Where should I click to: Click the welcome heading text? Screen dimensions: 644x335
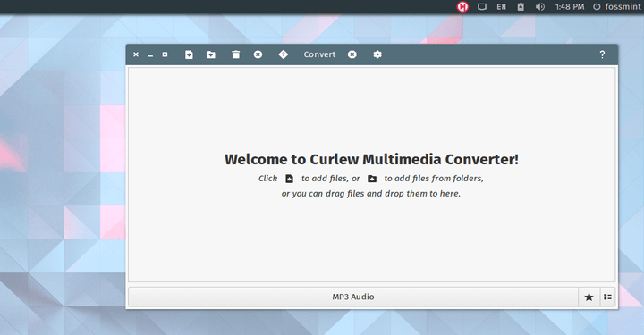[371, 160]
